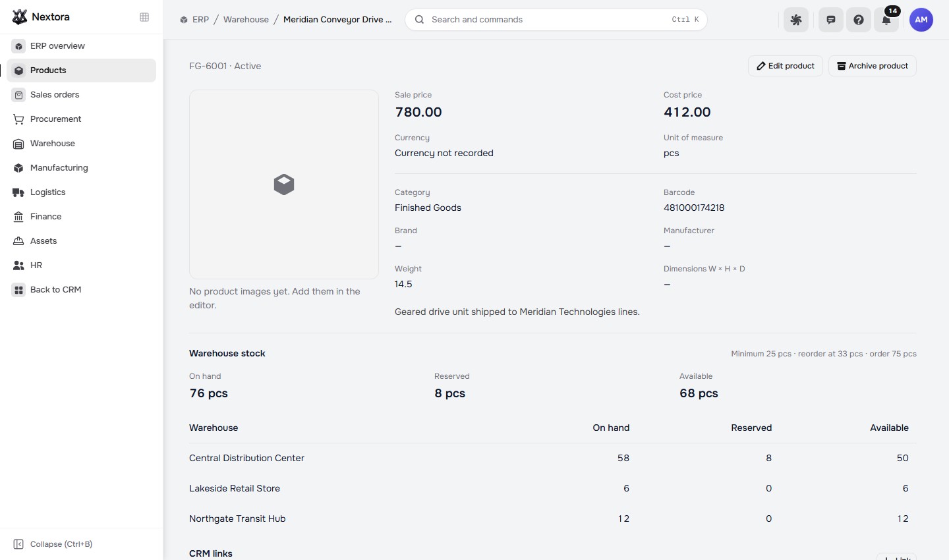Click the product image placeholder
949x560 pixels.
point(284,184)
